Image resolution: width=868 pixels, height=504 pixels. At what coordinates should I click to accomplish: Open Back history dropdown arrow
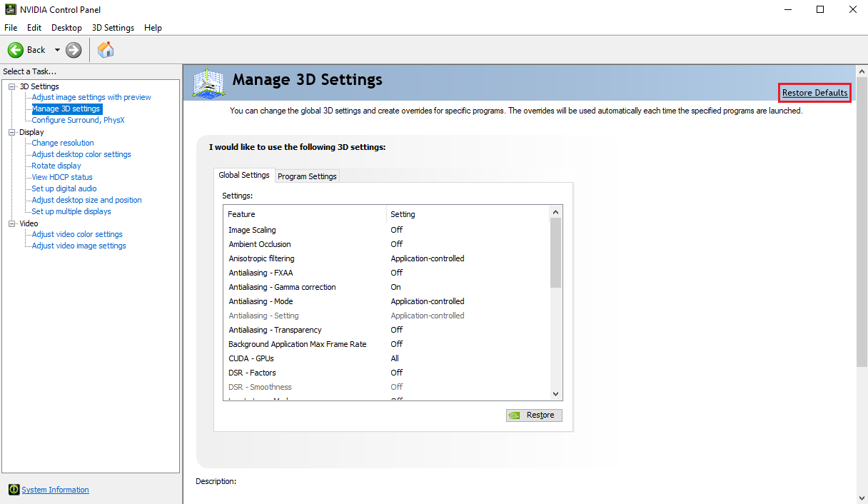pyautogui.click(x=57, y=50)
